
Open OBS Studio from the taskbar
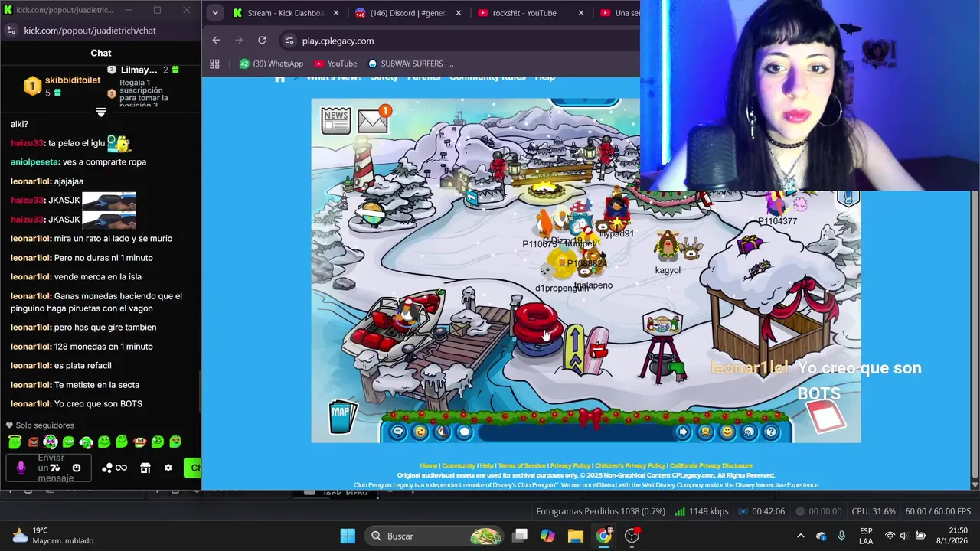(x=632, y=536)
